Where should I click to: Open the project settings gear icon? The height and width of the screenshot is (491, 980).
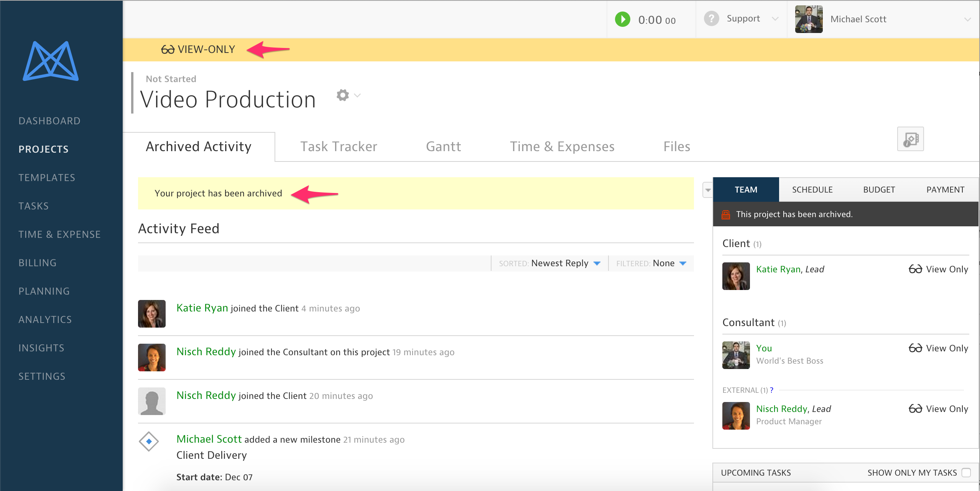(x=343, y=95)
